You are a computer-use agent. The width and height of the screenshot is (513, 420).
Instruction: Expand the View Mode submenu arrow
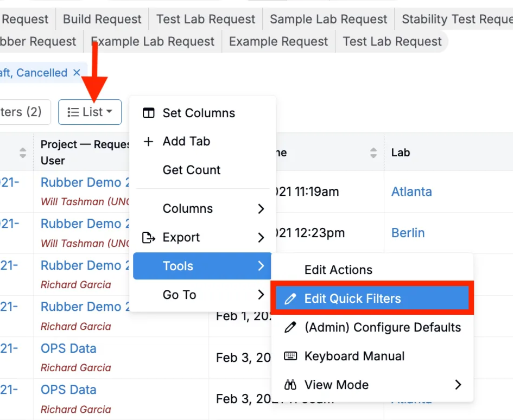[458, 385]
